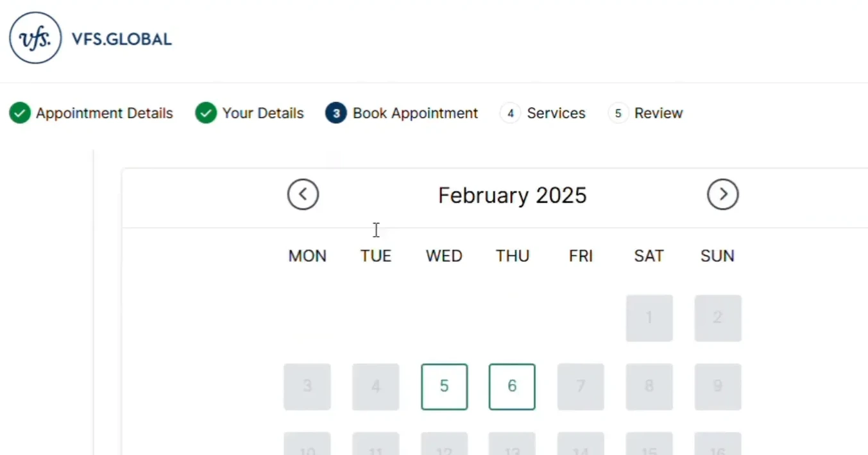Click the FRI column header
This screenshot has width=868, height=455.
(x=581, y=256)
